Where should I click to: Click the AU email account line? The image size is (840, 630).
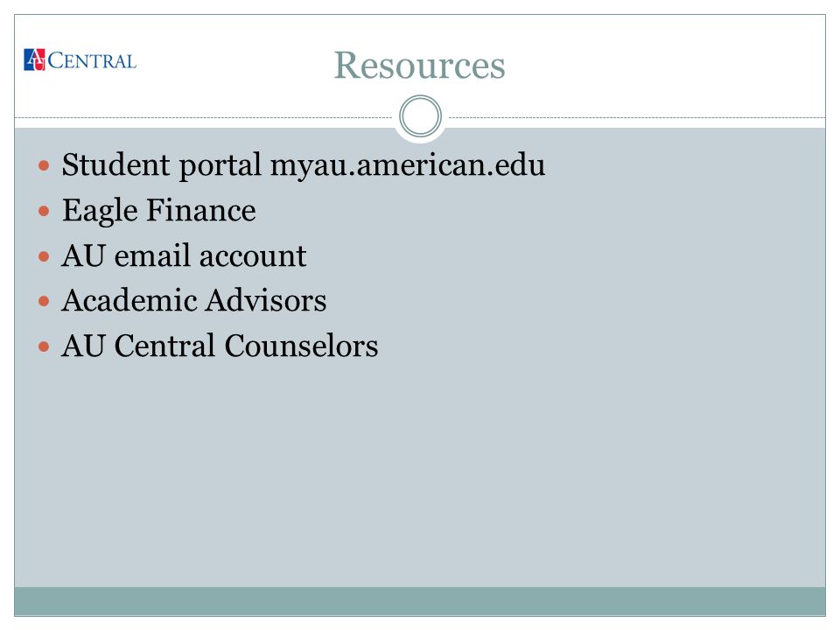[x=184, y=255]
